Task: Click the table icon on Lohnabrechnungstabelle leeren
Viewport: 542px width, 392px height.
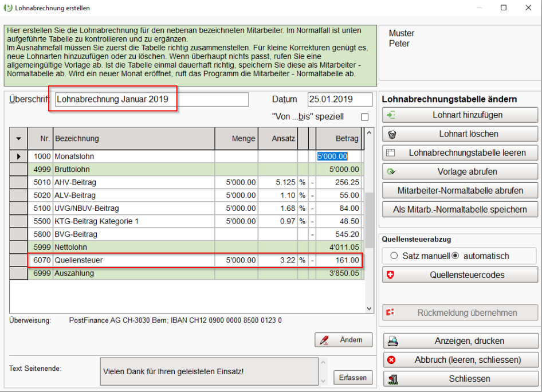Action: click(391, 153)
